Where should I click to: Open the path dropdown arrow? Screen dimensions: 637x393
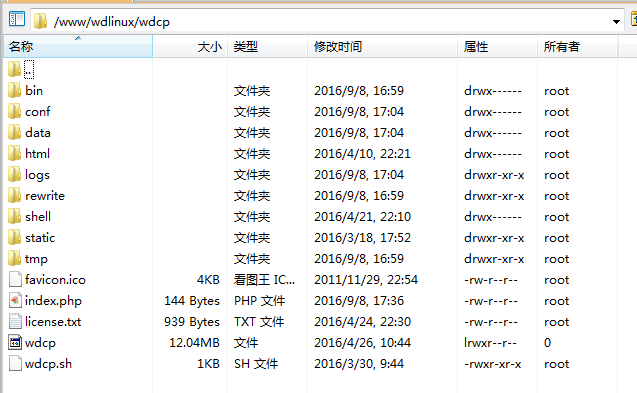point(616,22)
